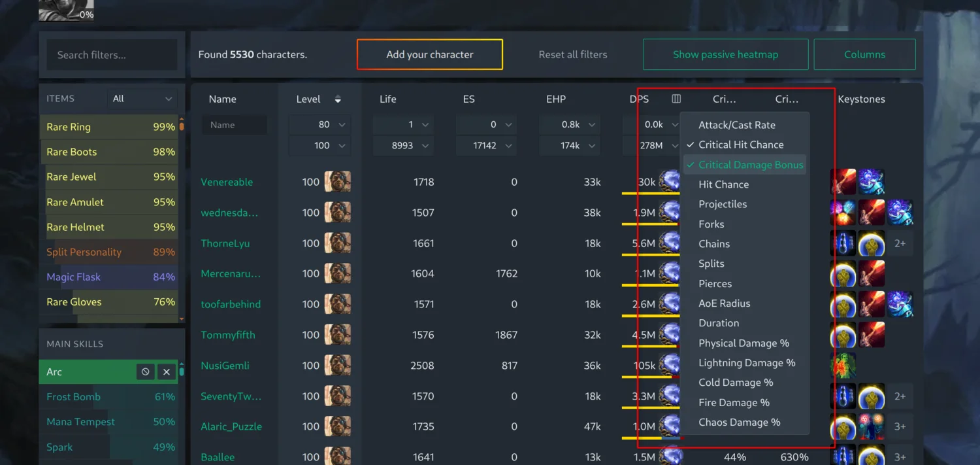The image size is (980, 465).
Task: Select Chains in the columns menu
Action: 744,244
